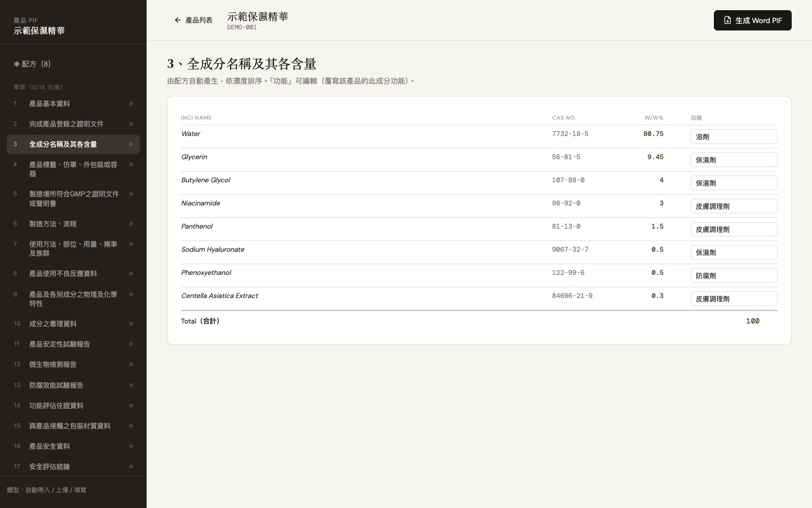Click CAS number 7732-18-5
This screenshot has height=508, width=812.
tap(570, 134)
